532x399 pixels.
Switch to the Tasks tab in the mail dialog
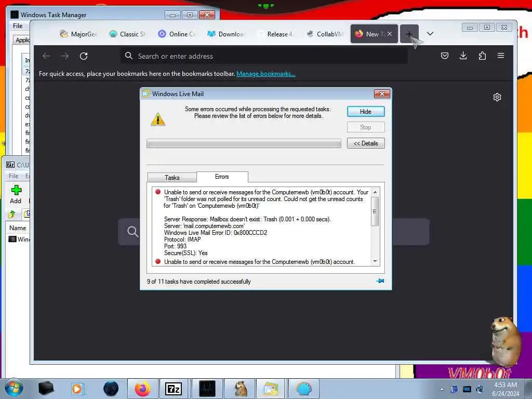[172, 178]
